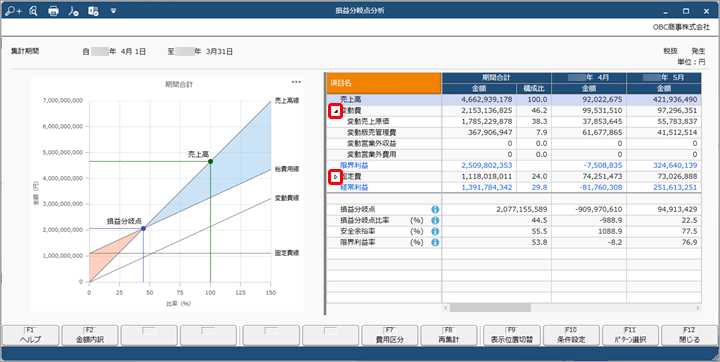The image size is (720, 362).
Task: Click the OBC商事株式会社 company name
Action: pyautogui.click(x=681, y=27)
